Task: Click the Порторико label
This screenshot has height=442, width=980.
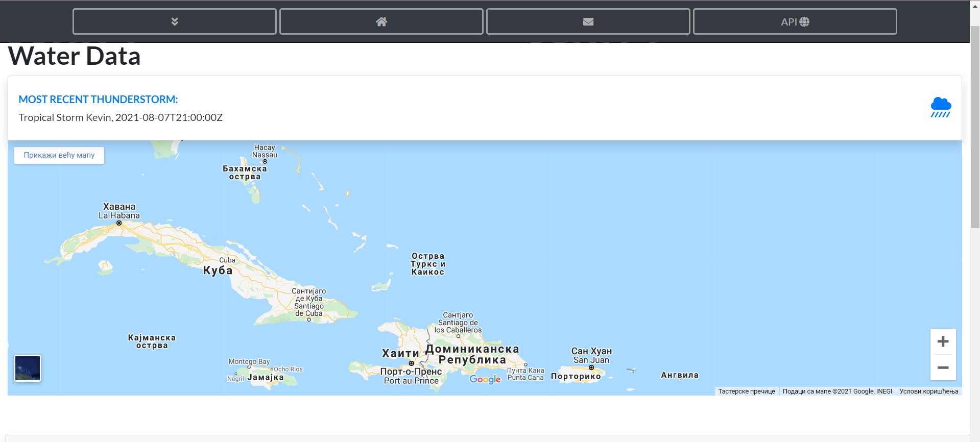Action: pos(576,377)
